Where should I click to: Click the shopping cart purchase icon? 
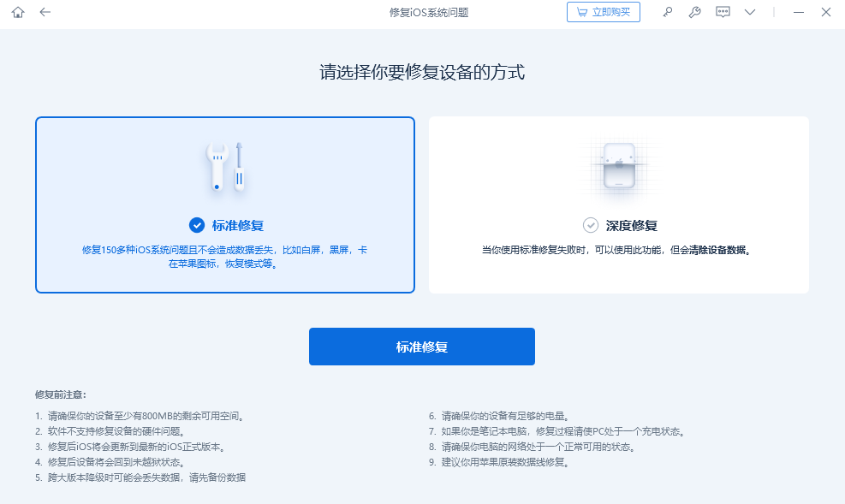pos(582,12)
